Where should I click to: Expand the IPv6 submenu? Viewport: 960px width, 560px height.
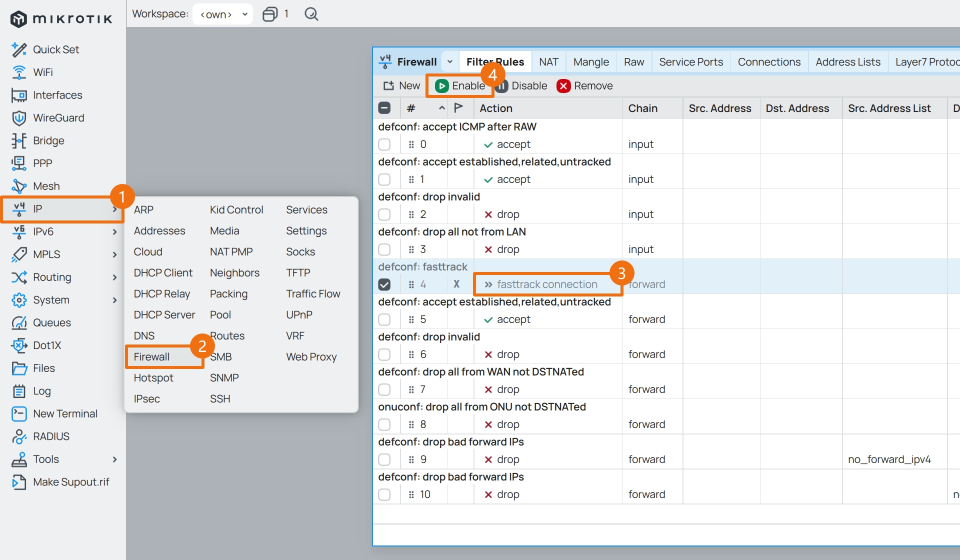pos(115,232)
